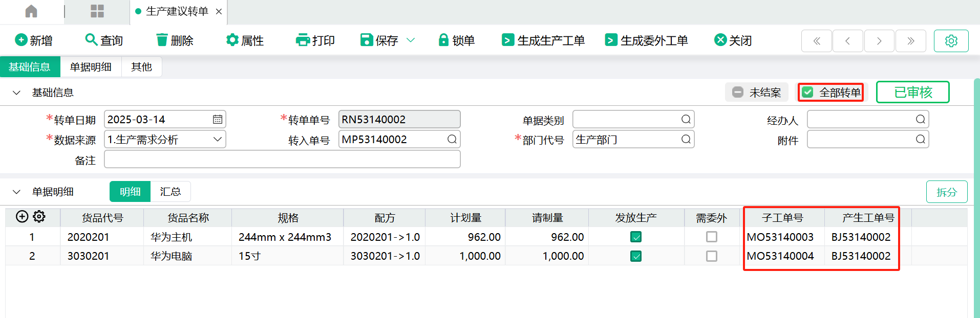Click the home icon in the top bar
The height and width of the screenshot is (318, 980).
point(31,11)
